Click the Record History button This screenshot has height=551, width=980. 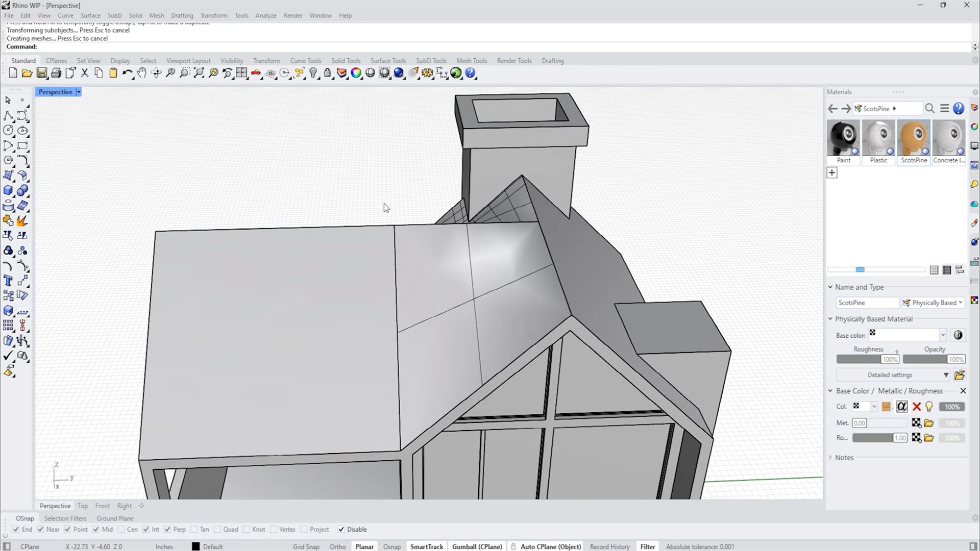[609, 546]
